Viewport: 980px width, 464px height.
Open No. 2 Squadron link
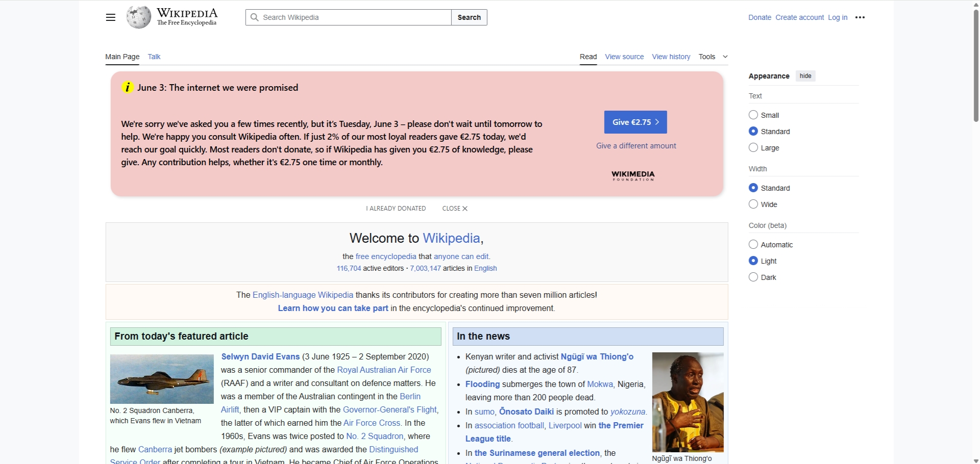pos(375,436)
